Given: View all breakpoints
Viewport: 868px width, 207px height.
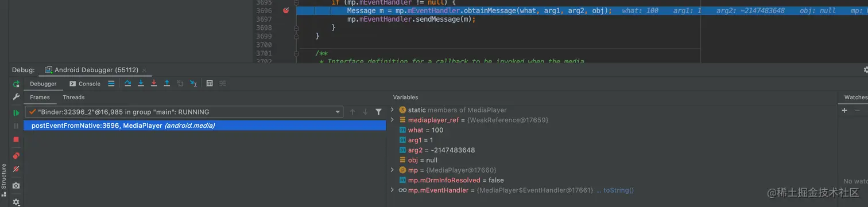Looking at the screenshot, I should 16,155.
